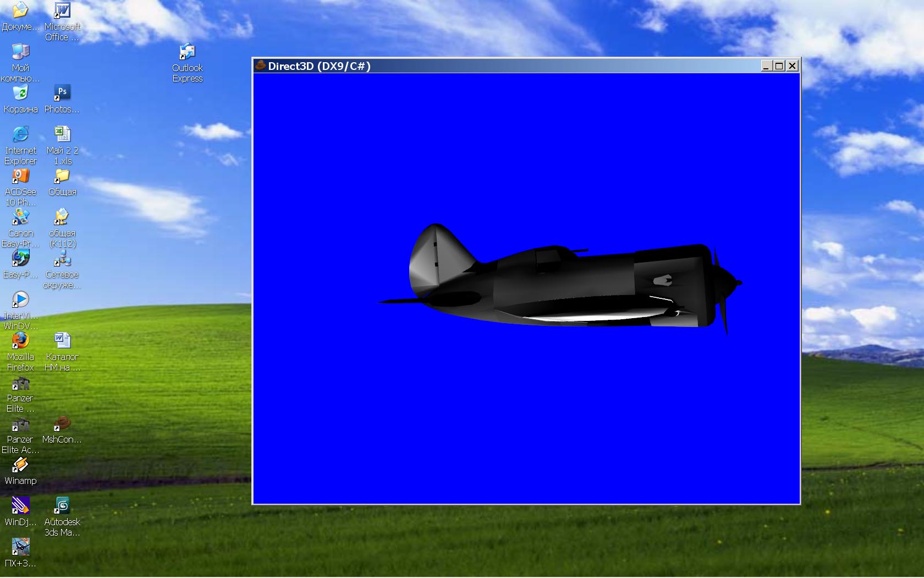Select the Winamp desktop icon

tap(20, 471)
